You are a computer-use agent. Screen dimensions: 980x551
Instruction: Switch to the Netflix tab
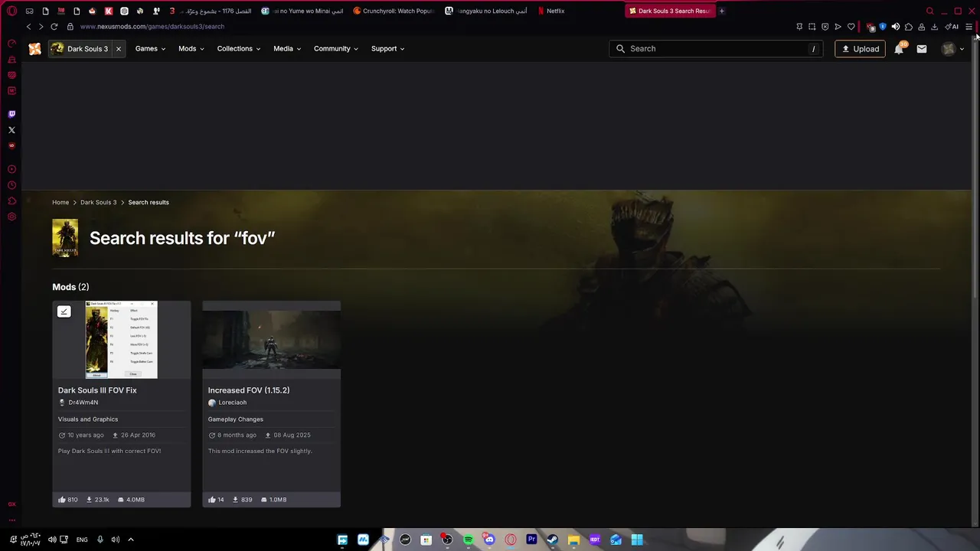551,11
